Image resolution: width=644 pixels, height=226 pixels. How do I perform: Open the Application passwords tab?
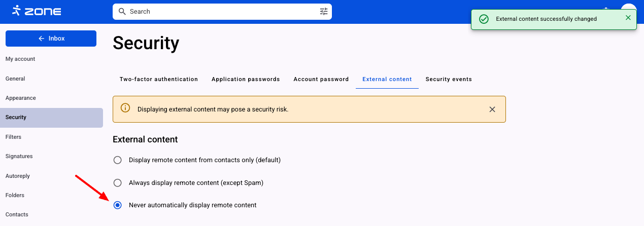(246, 79)
